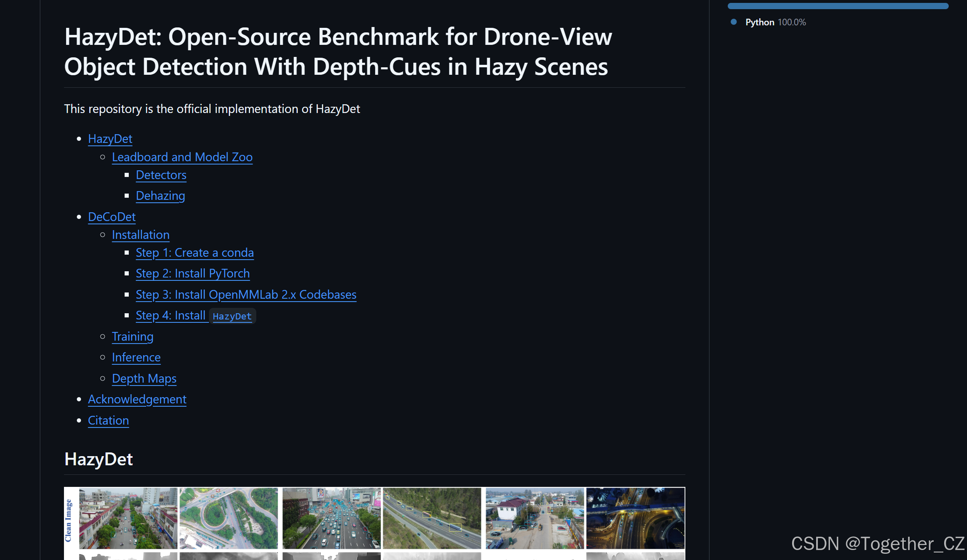The height and width of the screenshot is (560, 967).
Task: Open the HazyDet table of contents link
Action: click(110, 139)
